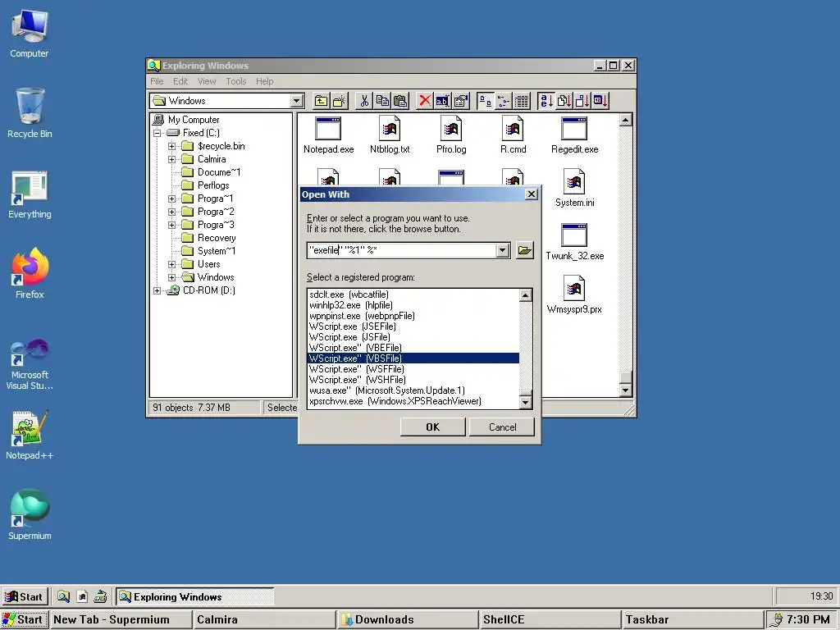The width and height of the screenshot is (840, 630).
Task: Open the Edit menu in Exploring Windows
Action: pyautogui.click(x=180, y=81)
